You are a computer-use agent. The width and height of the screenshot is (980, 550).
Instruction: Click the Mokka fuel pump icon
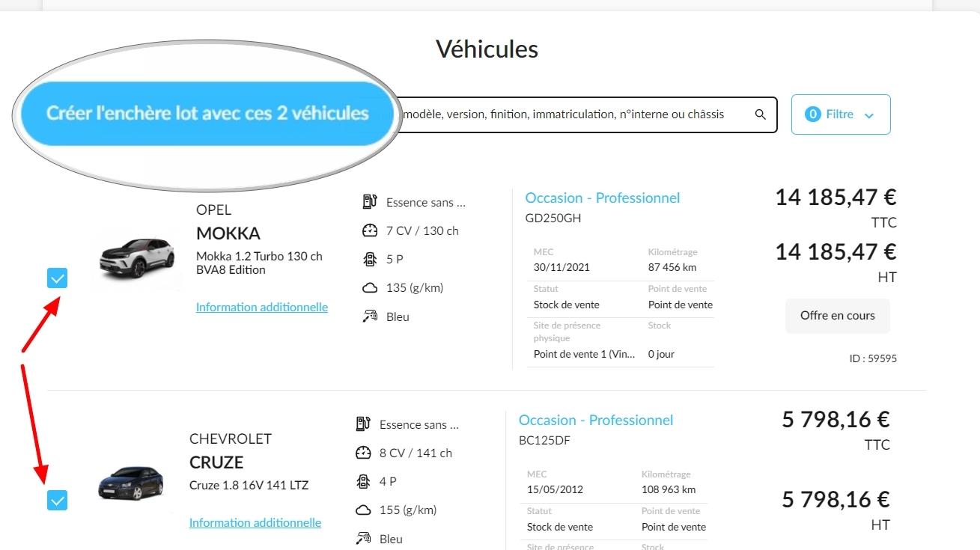pos(369,201)
